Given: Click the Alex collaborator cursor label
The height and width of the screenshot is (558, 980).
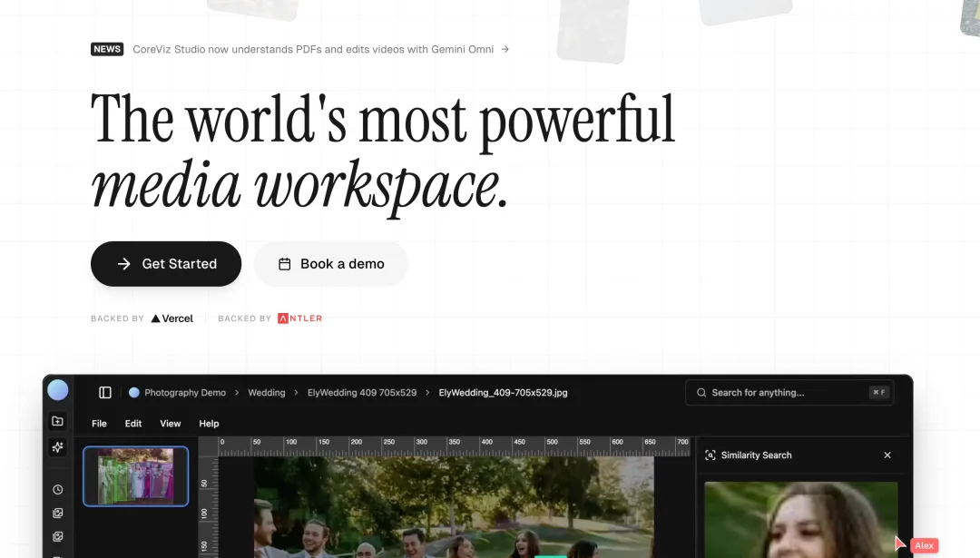Looking at the screenshot, I should [925, 545].
